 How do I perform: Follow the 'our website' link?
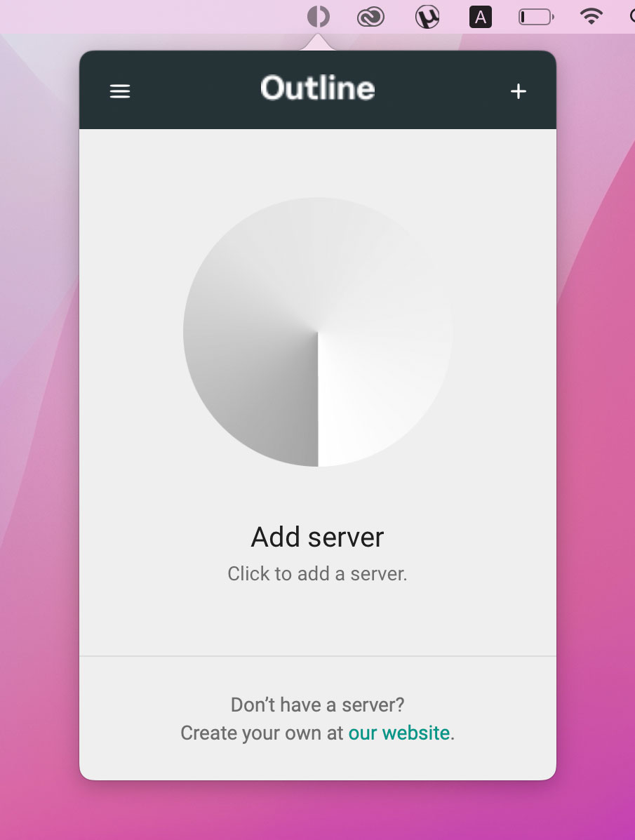pos(399,733)
